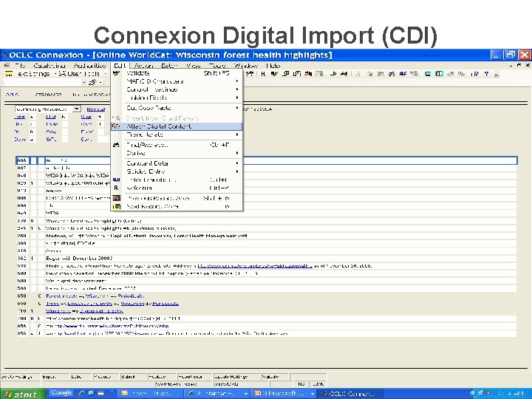Choose Reformat in the Edit menu

pyautogui.click(x=177, y=188)
